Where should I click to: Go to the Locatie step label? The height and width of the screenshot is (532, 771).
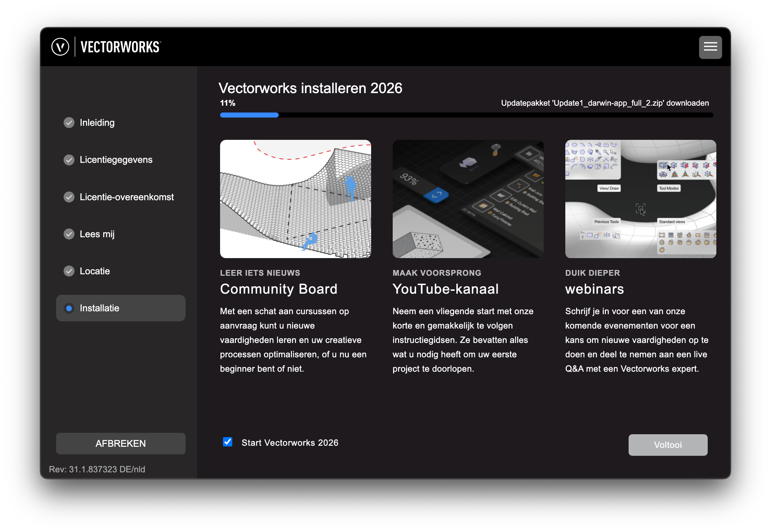click(x=95, y=271)
